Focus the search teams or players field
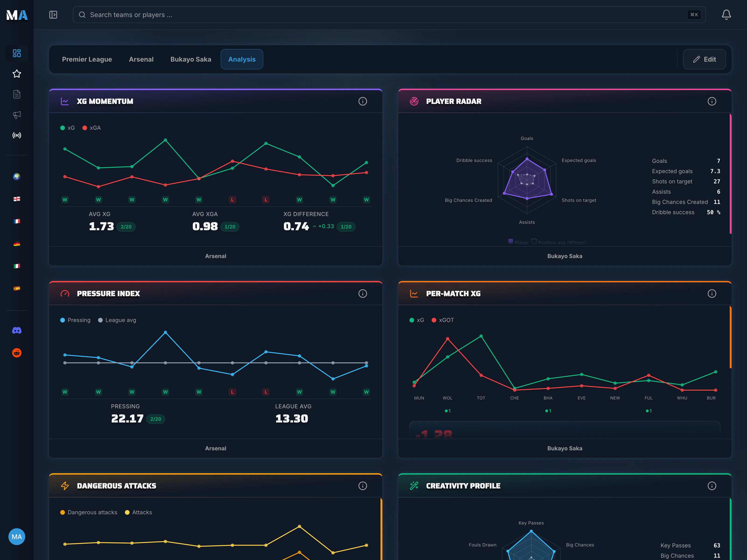The image size is (747, 560). pos(389,15)
